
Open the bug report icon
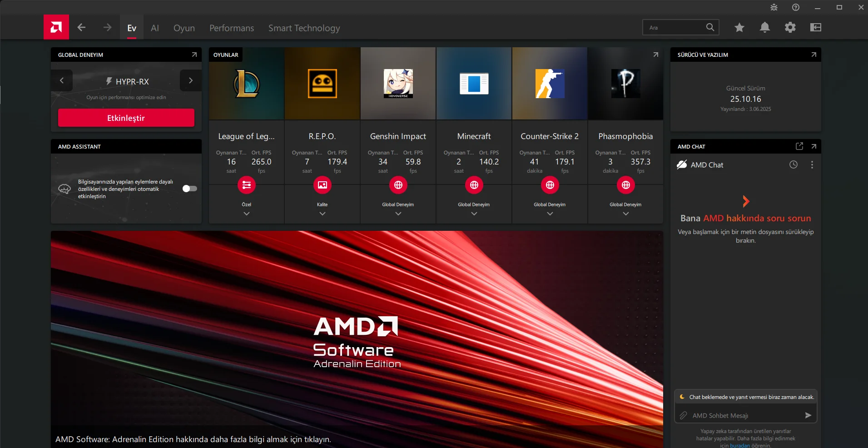pos(774,7)
